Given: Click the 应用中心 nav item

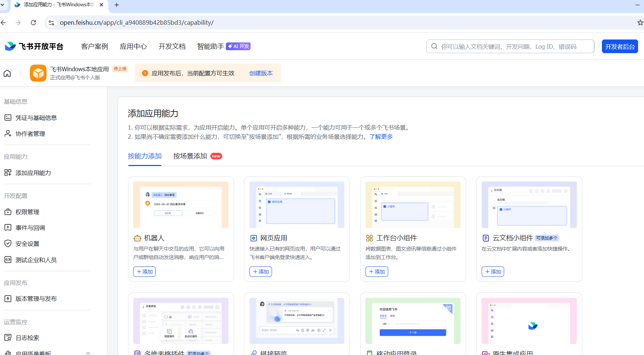Looking at the screenshot, I should pyautogui.click(x=133, y=46).
